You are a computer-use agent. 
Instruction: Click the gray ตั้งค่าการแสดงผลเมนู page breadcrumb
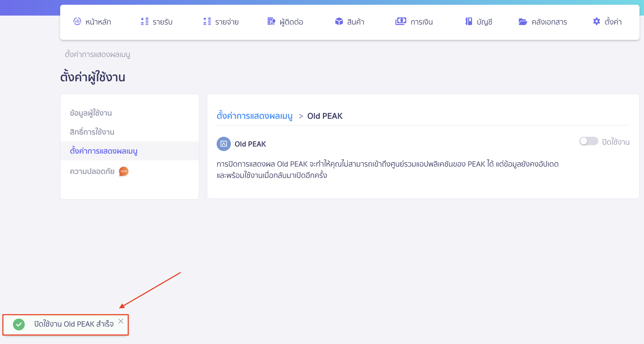97,54
